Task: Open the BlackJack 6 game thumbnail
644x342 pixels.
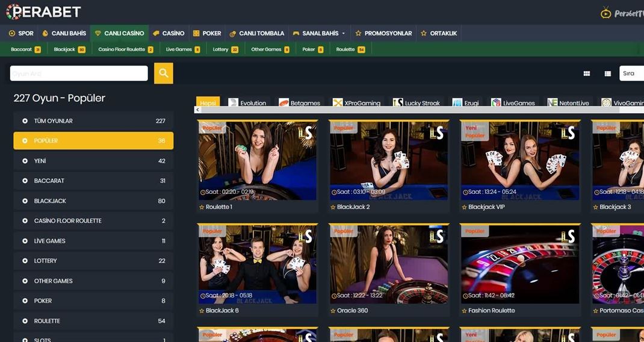Action: (258, 264)
